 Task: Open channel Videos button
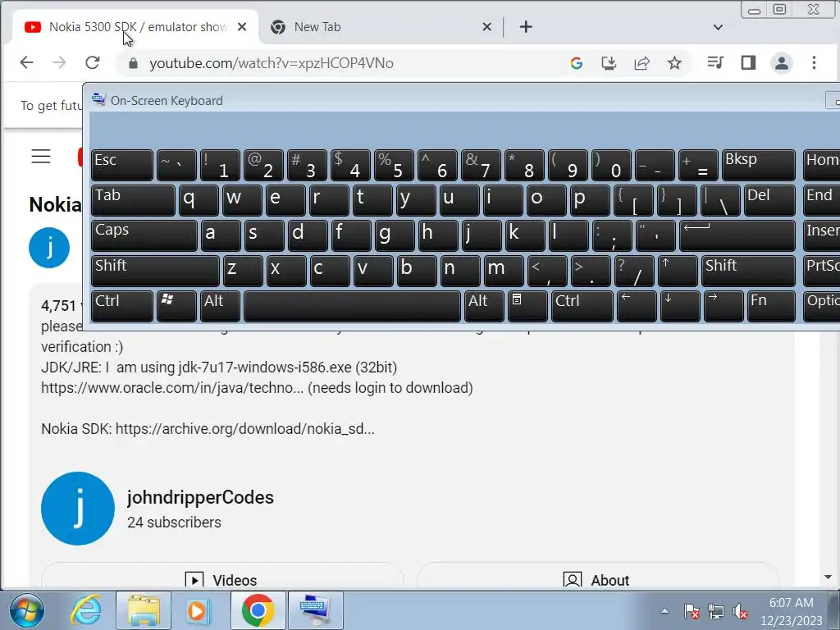tap(221, 580)
